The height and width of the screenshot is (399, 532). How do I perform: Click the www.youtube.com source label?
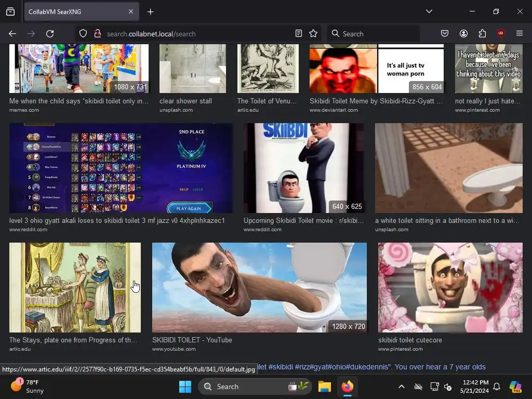pos(174,349)
